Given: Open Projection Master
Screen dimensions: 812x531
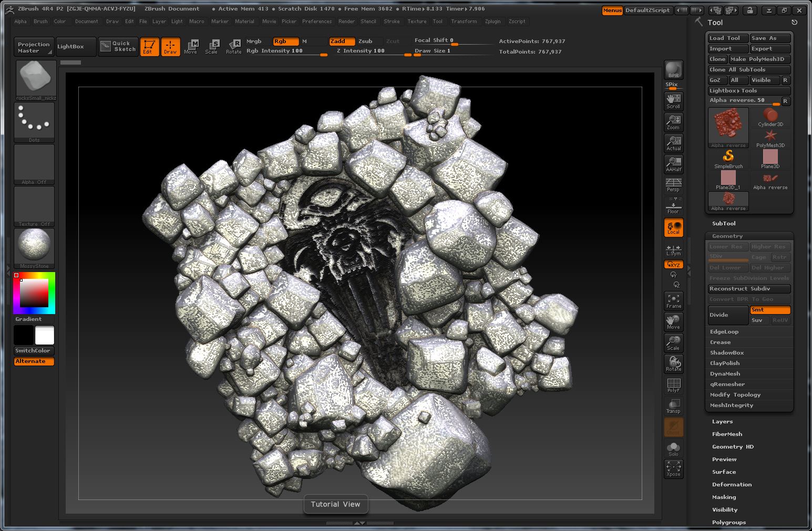Looking at the screenshot, I should (x=34, y=47).
